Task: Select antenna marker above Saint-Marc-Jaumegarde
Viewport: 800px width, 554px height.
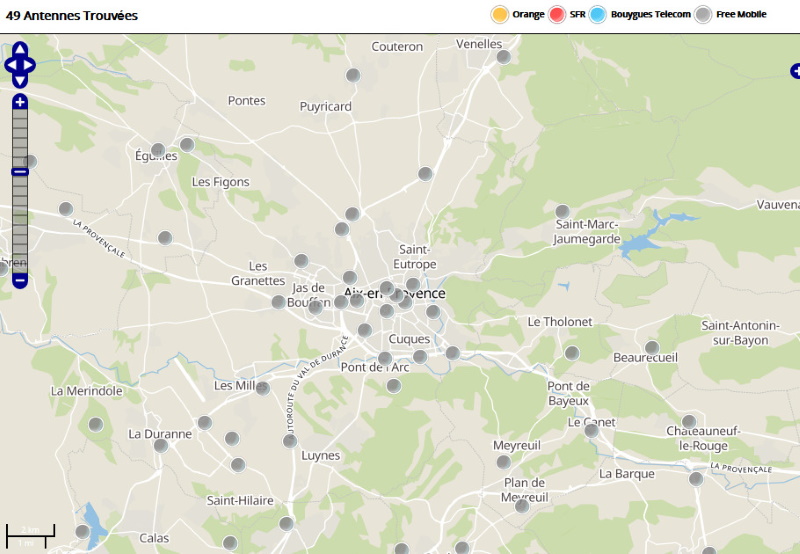Action: point(563,212)
